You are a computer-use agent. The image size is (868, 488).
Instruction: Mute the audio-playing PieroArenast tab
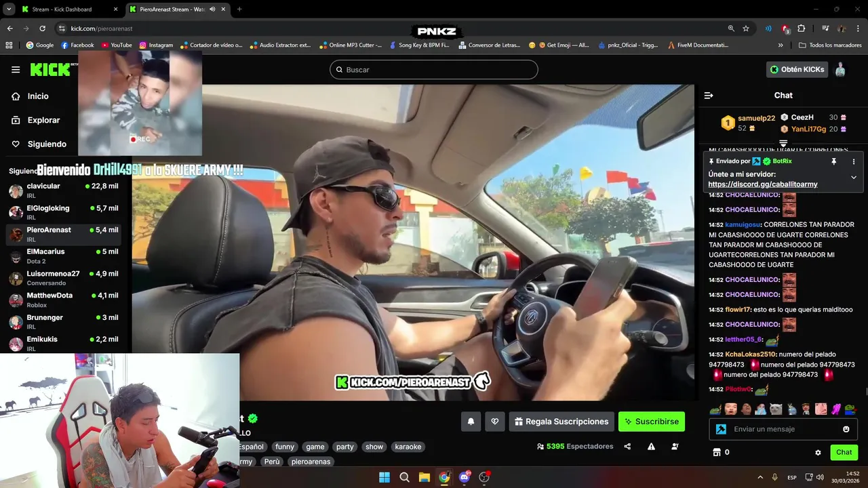point(212,9)
